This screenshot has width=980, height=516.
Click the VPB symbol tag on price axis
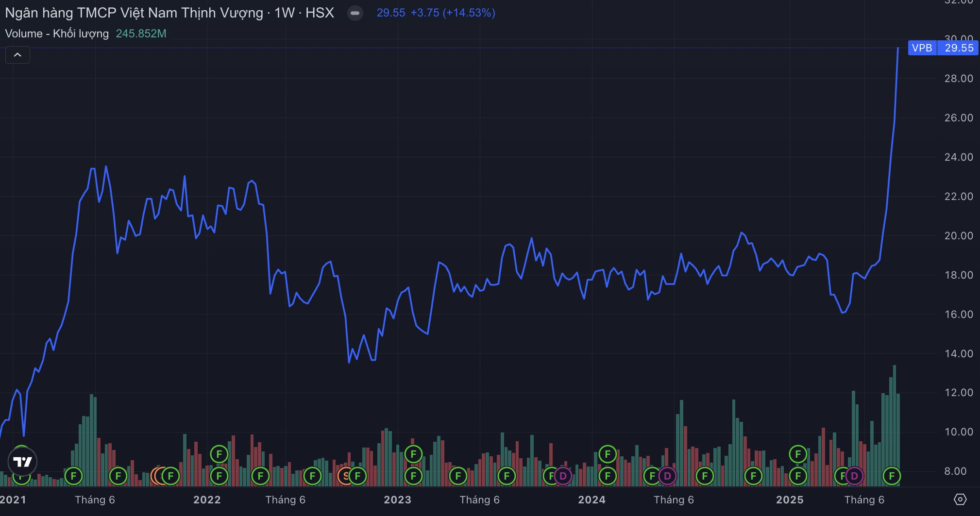922,48
